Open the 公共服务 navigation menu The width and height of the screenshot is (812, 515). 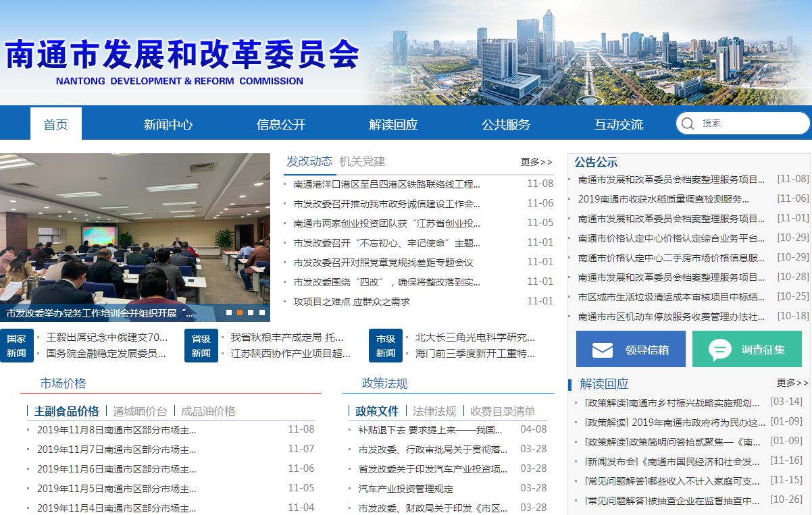click(x=506, y=124)
